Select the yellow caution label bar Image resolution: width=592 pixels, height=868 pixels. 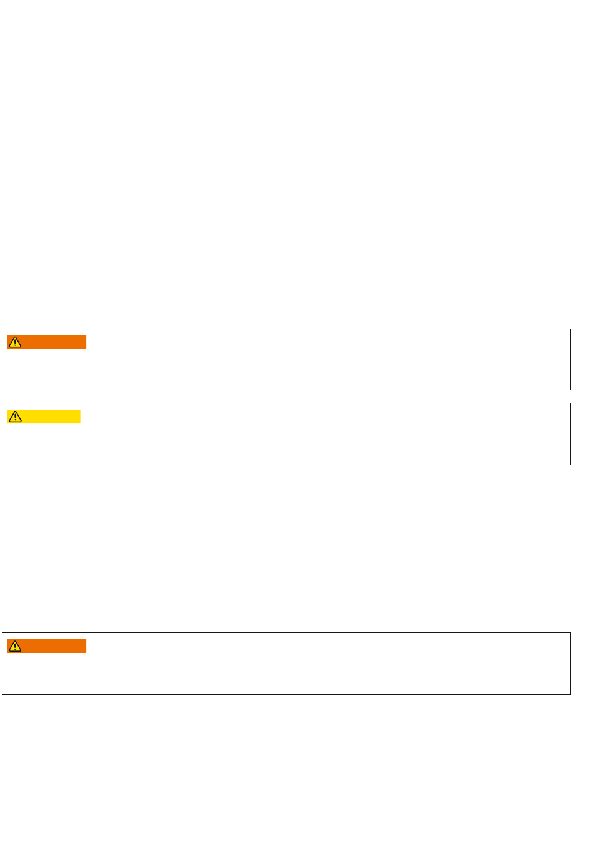[44, 417]
